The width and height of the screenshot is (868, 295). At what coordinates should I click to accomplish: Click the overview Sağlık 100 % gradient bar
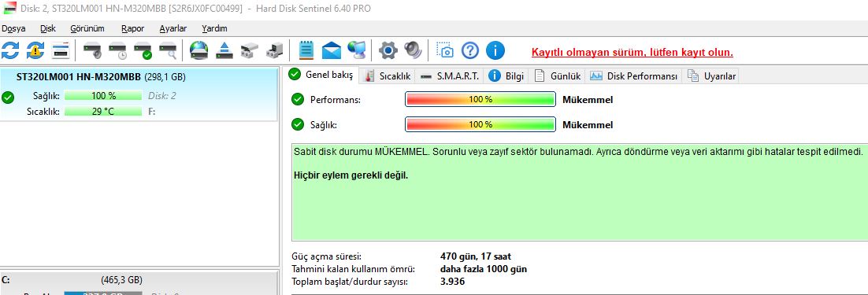pyautogui.click(x=480, y=124)
